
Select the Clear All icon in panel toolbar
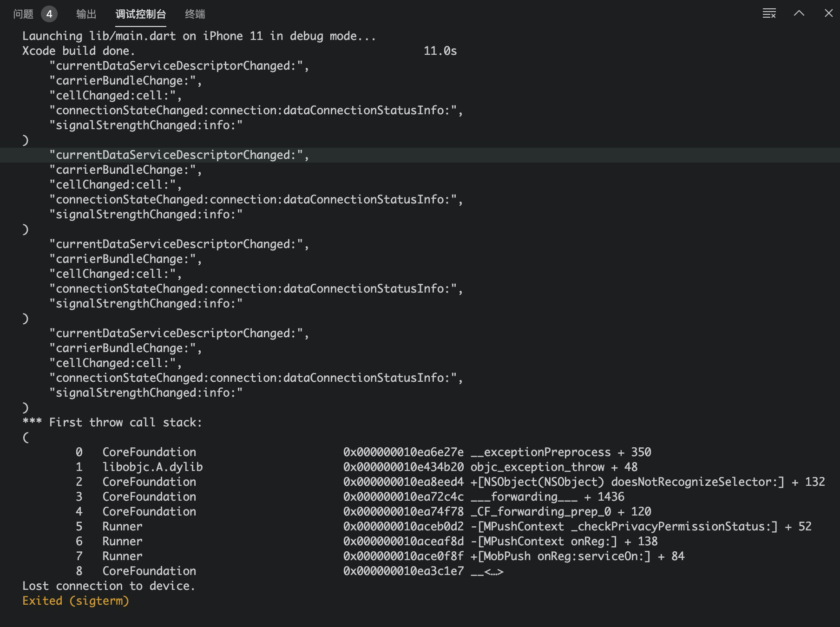click(x=769, y=13)
